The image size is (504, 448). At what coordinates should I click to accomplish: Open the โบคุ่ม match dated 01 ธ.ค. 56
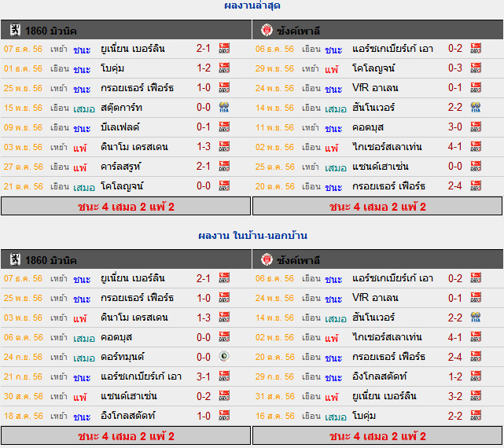coord(112,68)
